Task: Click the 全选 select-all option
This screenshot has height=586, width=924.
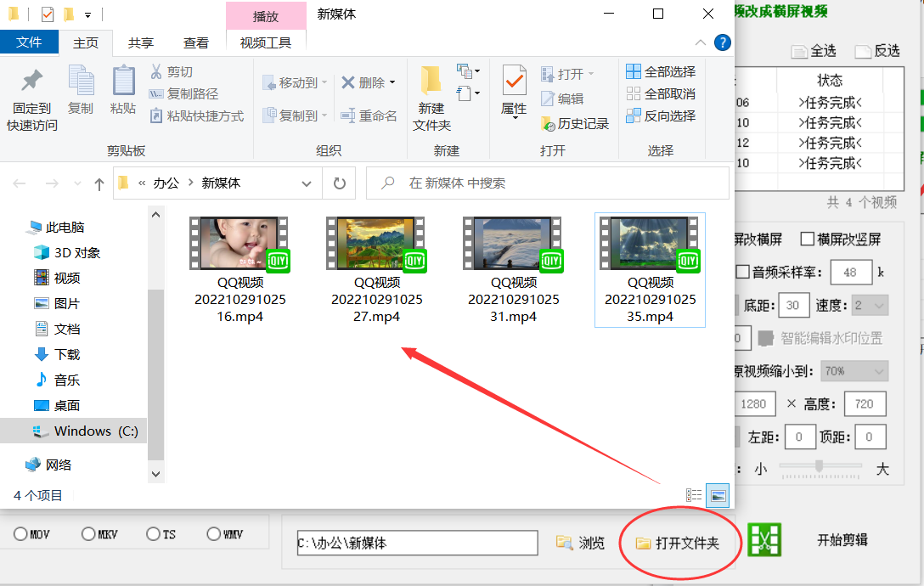Action: [x=814, y=51]
